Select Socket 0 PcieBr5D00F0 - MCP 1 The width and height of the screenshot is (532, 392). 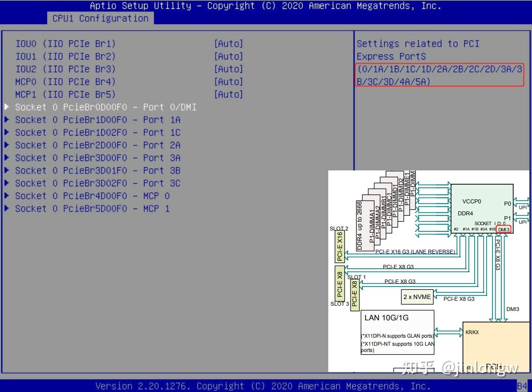(x=92, y=208)
